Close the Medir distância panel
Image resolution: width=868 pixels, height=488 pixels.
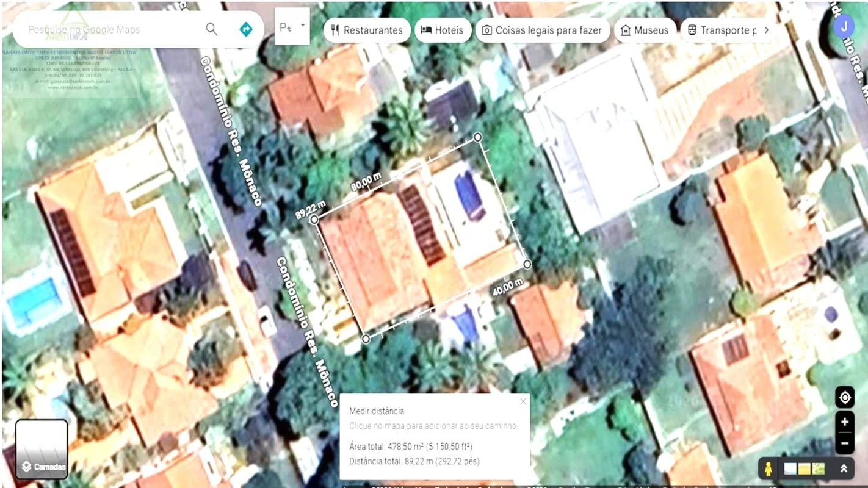coord(523,401)
